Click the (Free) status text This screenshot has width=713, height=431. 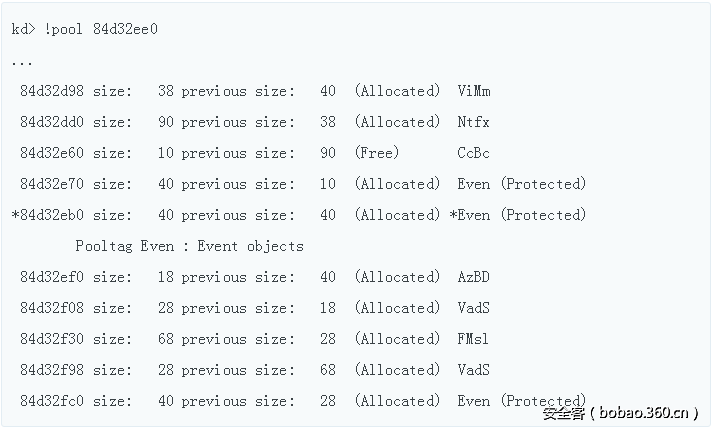[376, 153]
